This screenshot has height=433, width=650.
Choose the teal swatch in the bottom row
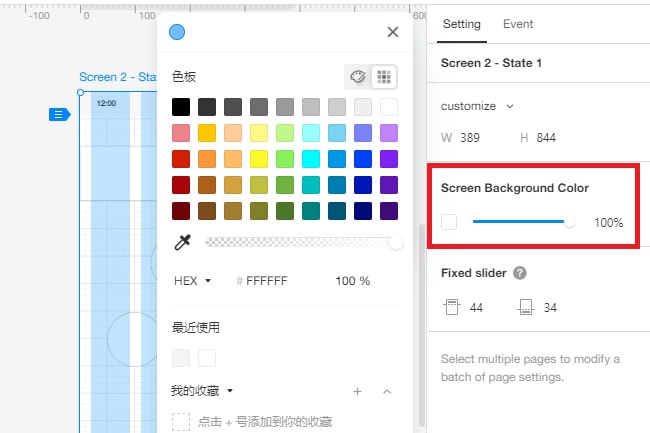point(311,211)
